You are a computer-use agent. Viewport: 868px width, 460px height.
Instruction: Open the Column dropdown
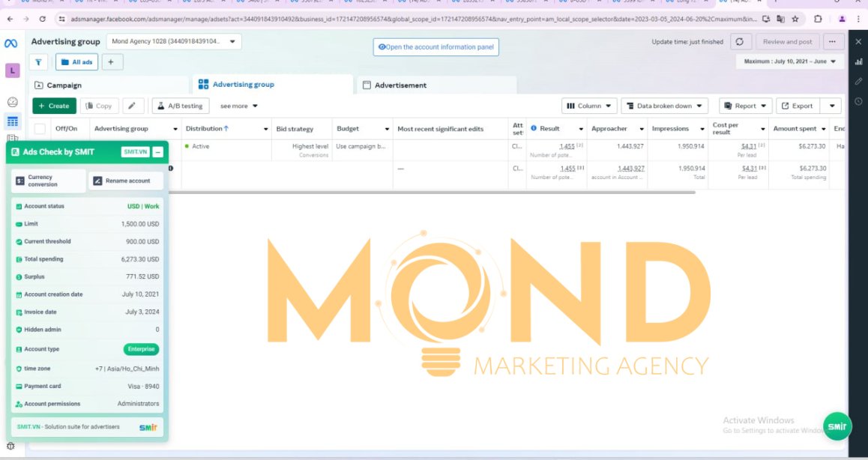coord(589,106)
